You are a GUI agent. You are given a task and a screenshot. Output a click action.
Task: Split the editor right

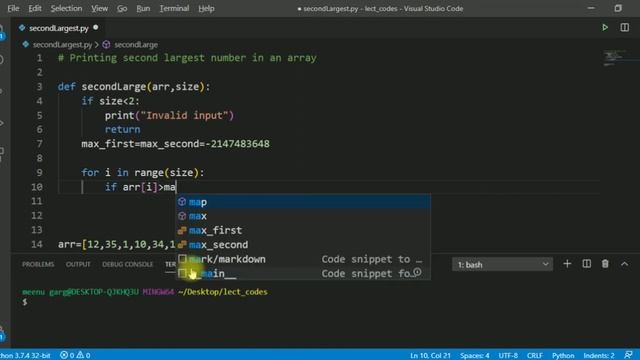pyautogui.click(x=624, y=27)
